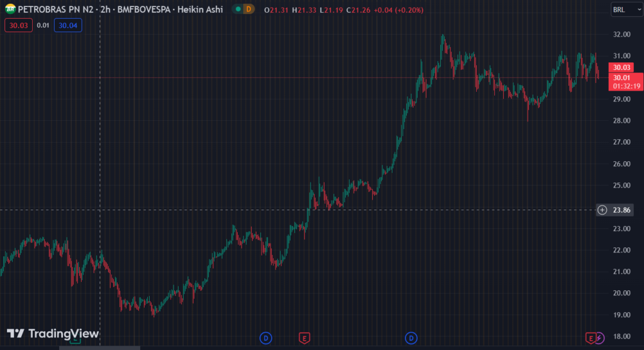This screenshot has width=644, height=350.
Task: Click the 19.00 price scale label
Action: coord(621,315)
